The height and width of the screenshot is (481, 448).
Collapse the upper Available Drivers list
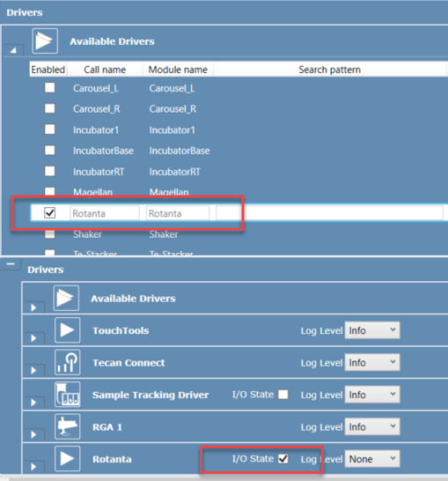pyautogui.click(x=13, y=50)
